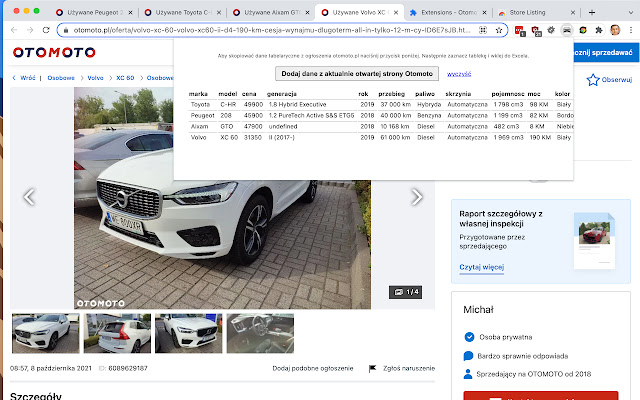This screenshot has height=400, width=640.
Task: Show previous photo with left arrow
Action: point(29,197)
